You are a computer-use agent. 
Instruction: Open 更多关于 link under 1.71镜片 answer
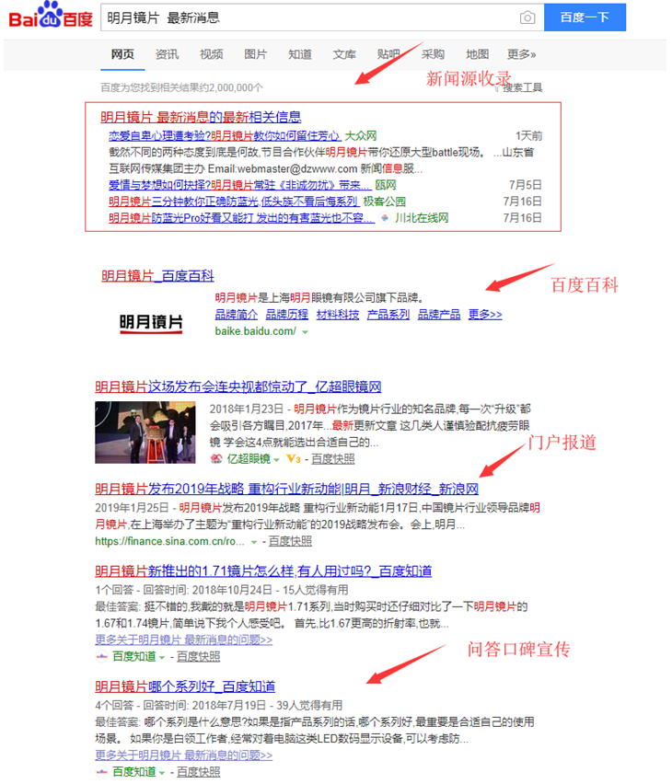(x=183, y=640)
